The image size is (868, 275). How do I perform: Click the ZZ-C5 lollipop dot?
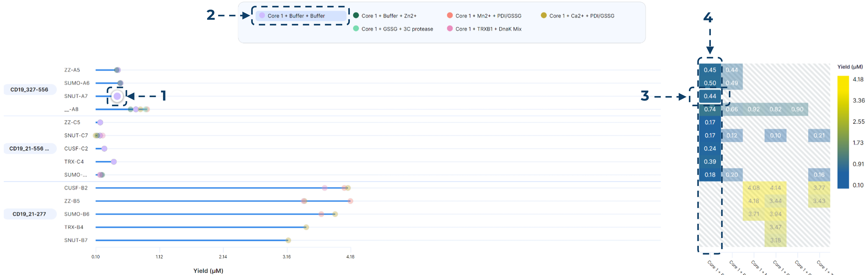tap(100, 123)
